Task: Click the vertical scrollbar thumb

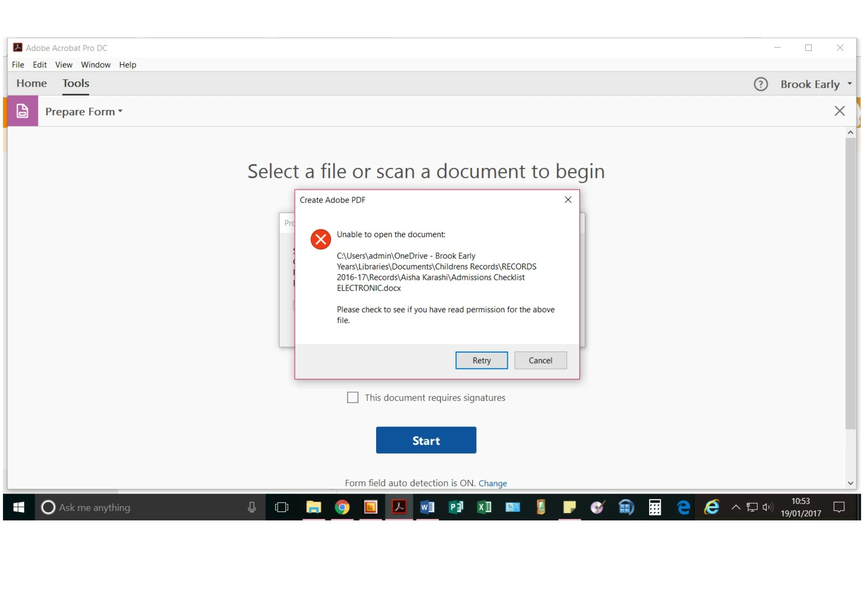Action: 850,283
